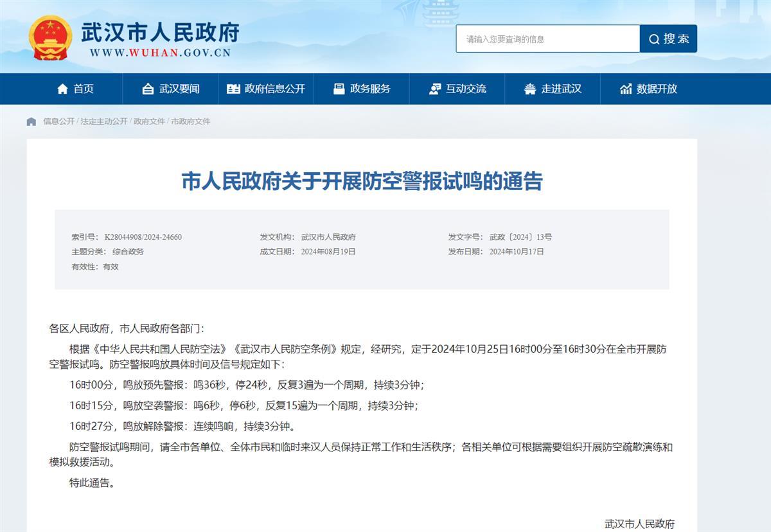The height and width of the screenshot is (532, 771).
Task: Focus the search query input field
Action: [547, 39]
